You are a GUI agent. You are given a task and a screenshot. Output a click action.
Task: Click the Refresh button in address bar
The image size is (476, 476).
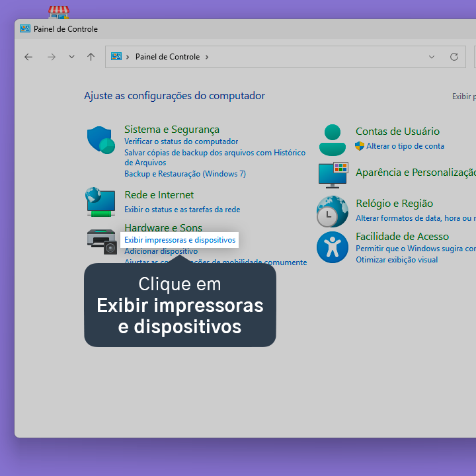pyautogui.click(x=454, y=57)
